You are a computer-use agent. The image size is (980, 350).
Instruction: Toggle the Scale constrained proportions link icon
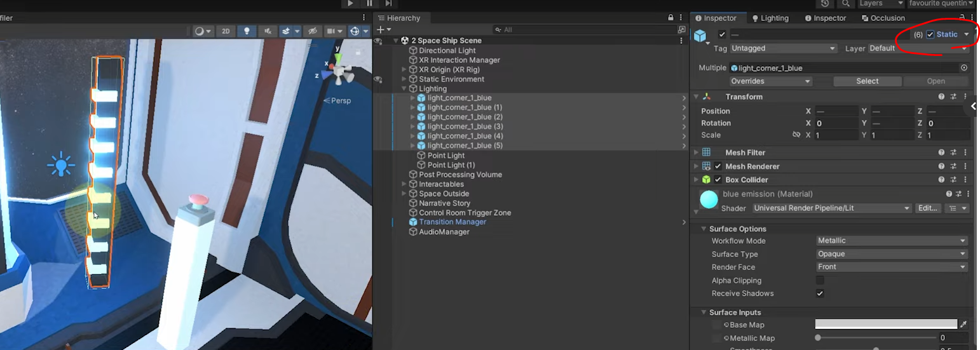click(796, 135)
